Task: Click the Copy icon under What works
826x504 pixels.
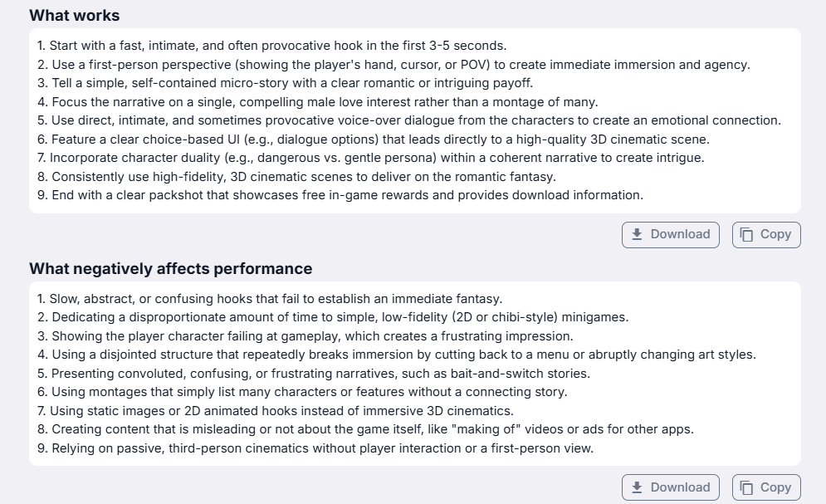Action: [746, 234]
